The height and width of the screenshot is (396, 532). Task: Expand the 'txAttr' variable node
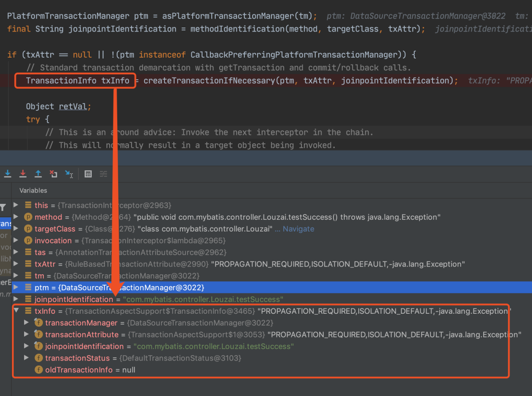16,264
